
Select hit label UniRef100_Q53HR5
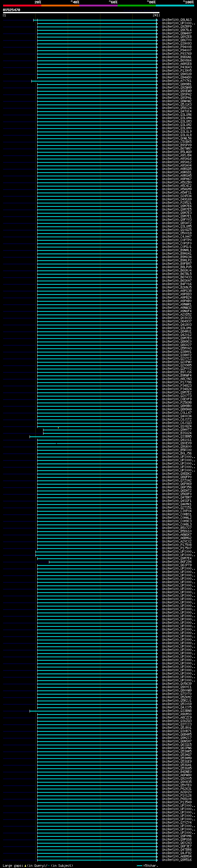177,751
